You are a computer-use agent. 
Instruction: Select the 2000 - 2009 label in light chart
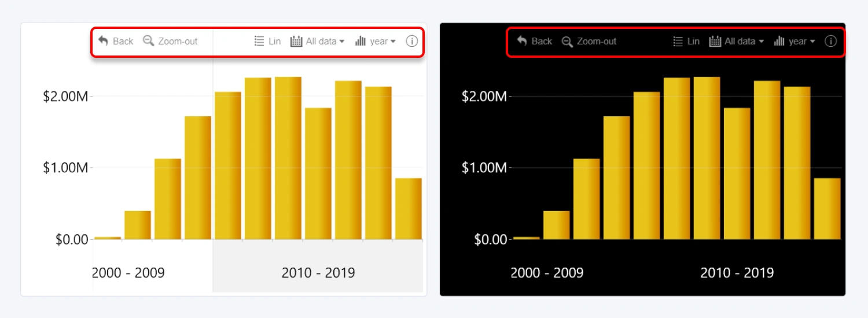coord(128,273)
